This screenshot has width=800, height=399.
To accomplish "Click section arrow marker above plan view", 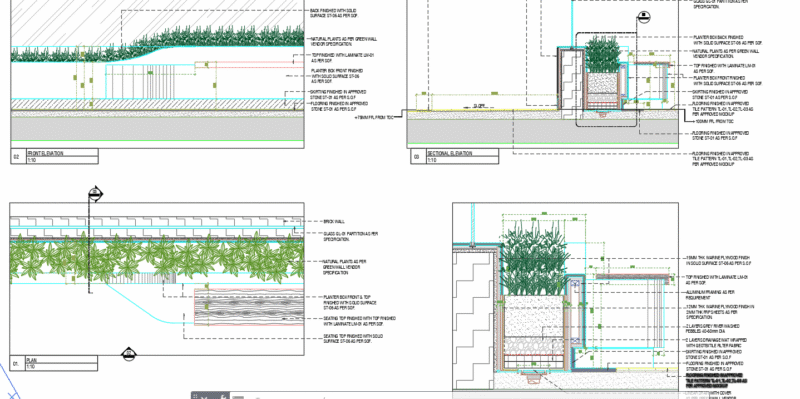I will [x=95, y=194].
